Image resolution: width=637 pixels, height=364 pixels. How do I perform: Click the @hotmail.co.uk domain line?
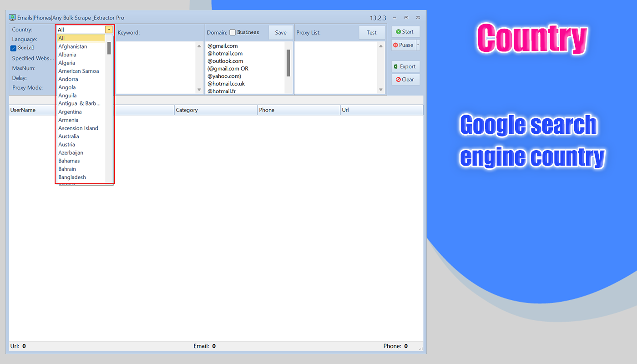coord(226,84)
